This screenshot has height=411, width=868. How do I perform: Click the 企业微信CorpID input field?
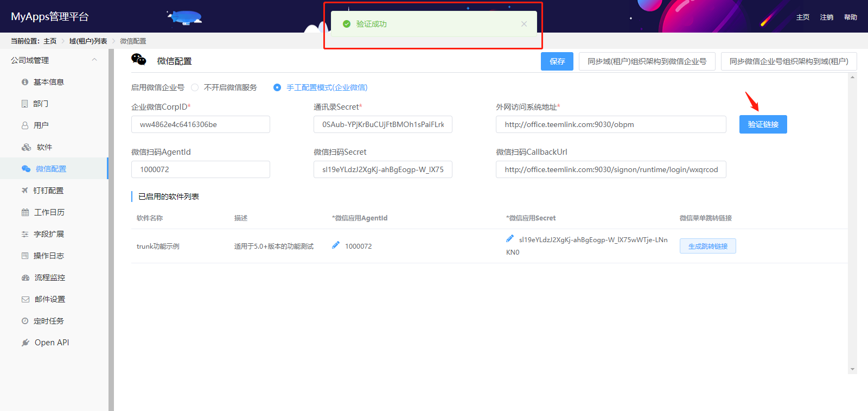(x=200, y=124)
